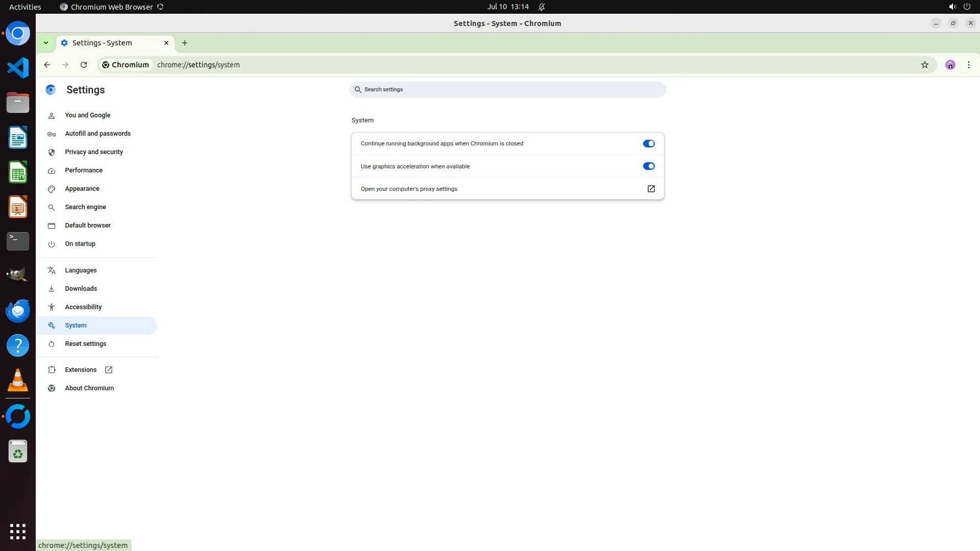The width and height of the screenshot is (980, 551).
Task: Reload the settings page
Action: pos(84,65)
